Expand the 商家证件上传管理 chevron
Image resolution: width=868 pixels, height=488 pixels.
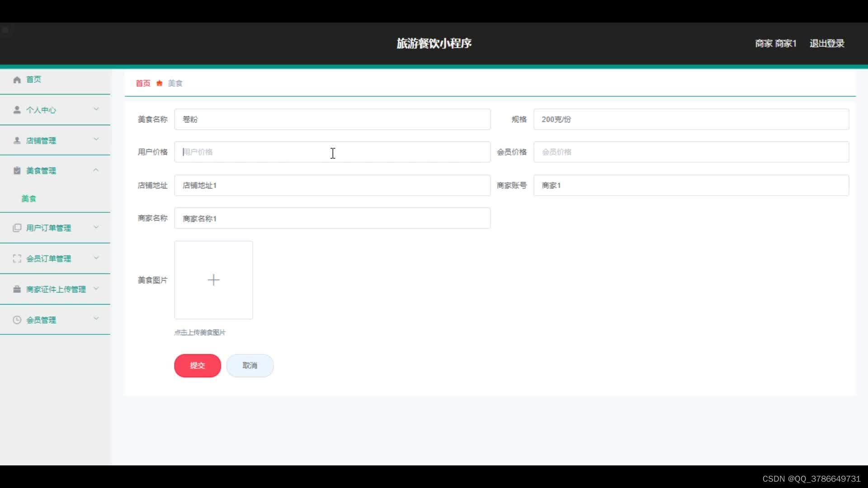point(96,288)
